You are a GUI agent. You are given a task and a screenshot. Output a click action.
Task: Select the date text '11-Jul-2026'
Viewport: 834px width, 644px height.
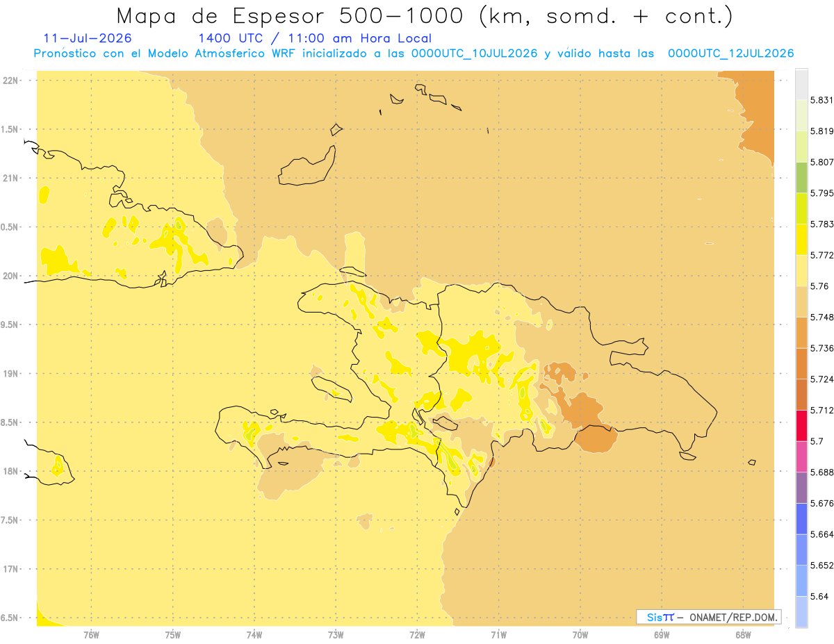click(x=88, y=38)
